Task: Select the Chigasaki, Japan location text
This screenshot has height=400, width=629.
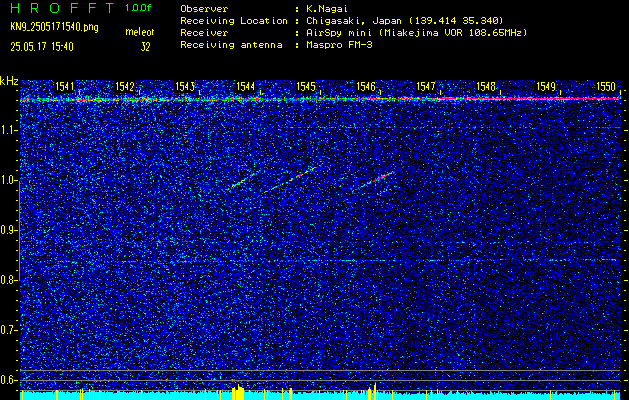Action: (405, 21)
